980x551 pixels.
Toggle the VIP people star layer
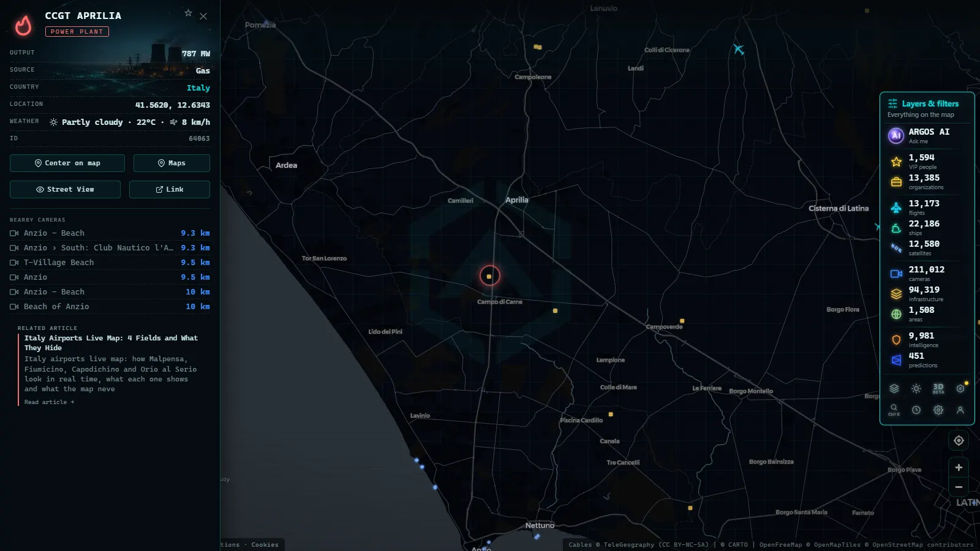click(896, 162)
